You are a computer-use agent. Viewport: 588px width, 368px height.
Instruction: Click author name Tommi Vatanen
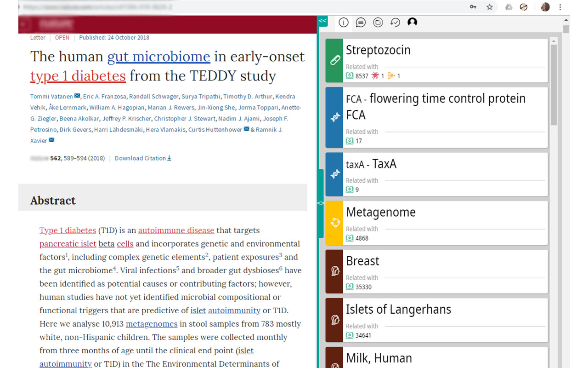(51, 97)
